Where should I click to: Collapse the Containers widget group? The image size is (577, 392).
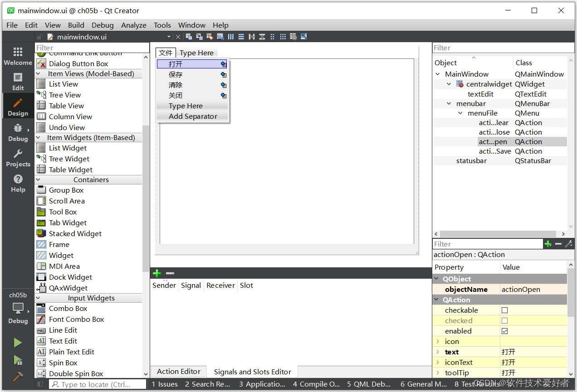click(x=39, y=180)
